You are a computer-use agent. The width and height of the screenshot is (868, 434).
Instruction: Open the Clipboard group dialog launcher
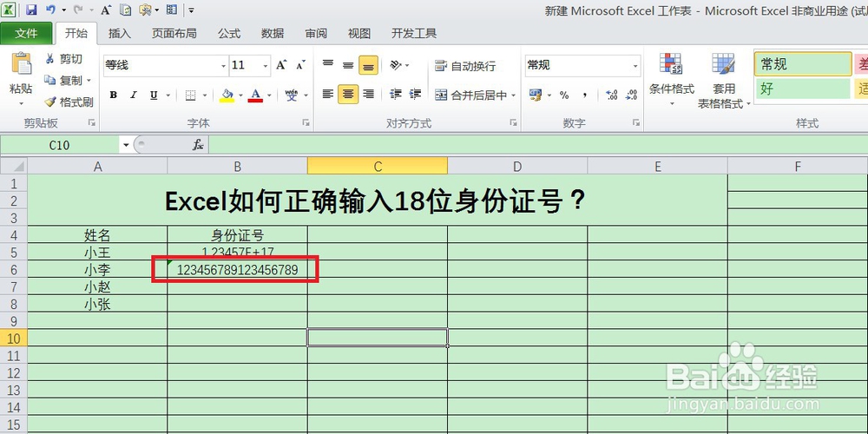click(91, 122)
